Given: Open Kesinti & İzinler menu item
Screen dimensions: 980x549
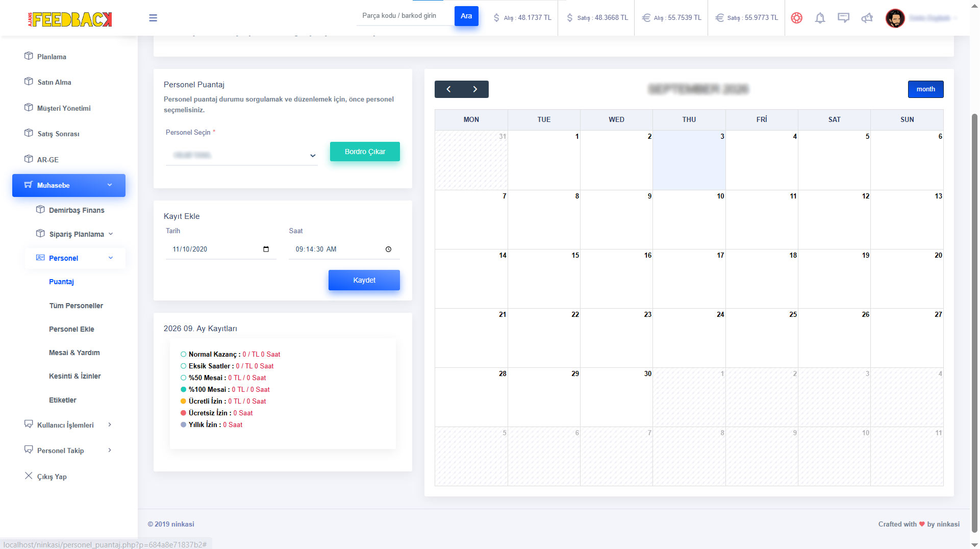Looking at the screenshot, I should coord(75,376).
